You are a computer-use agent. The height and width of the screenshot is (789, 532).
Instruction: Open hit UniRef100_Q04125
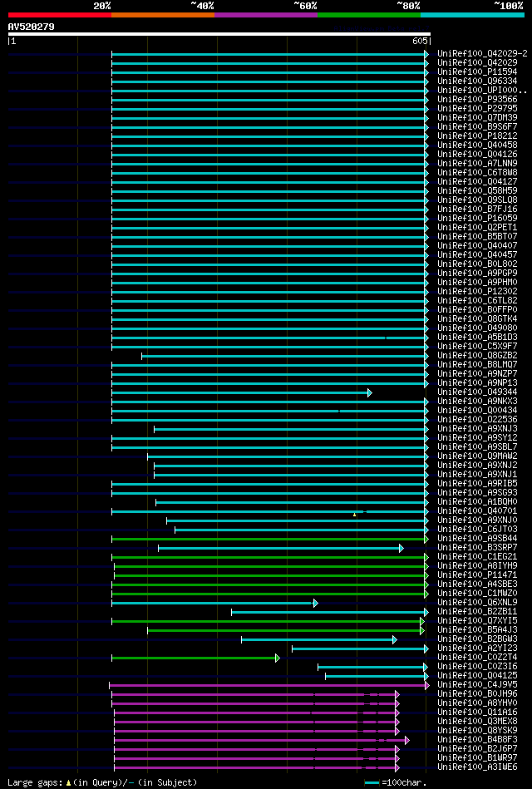click(x=477, y=676)
